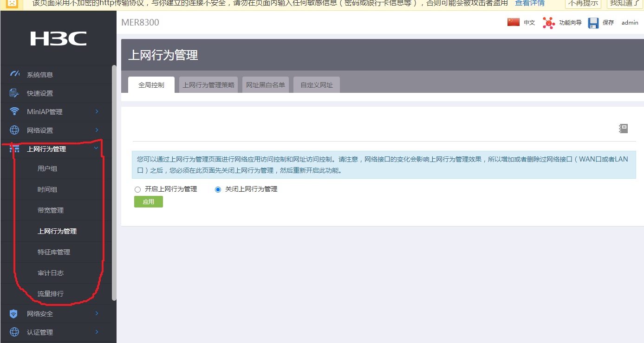The image size is (644, 343).
Task: Switch to the 自定义网址 tab
Action: tap(316, 84)
